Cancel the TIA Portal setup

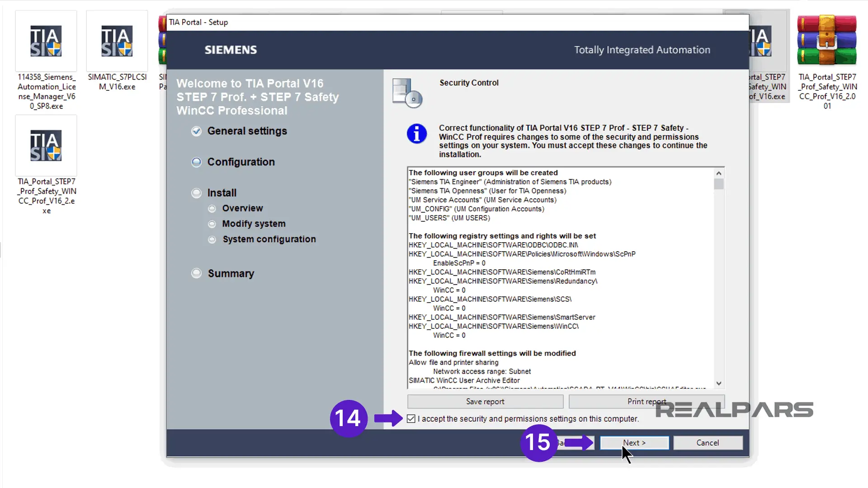coord(708,443)
